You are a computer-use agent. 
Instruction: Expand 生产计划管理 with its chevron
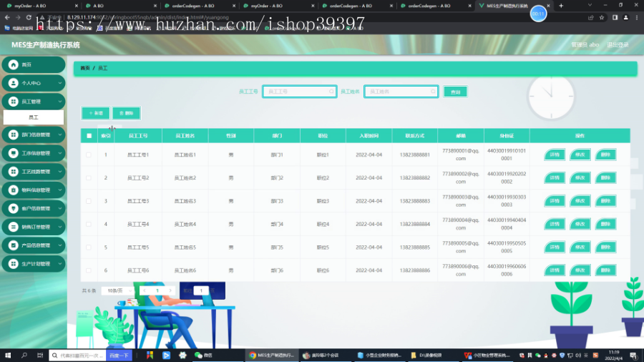[x=60, y=264]
